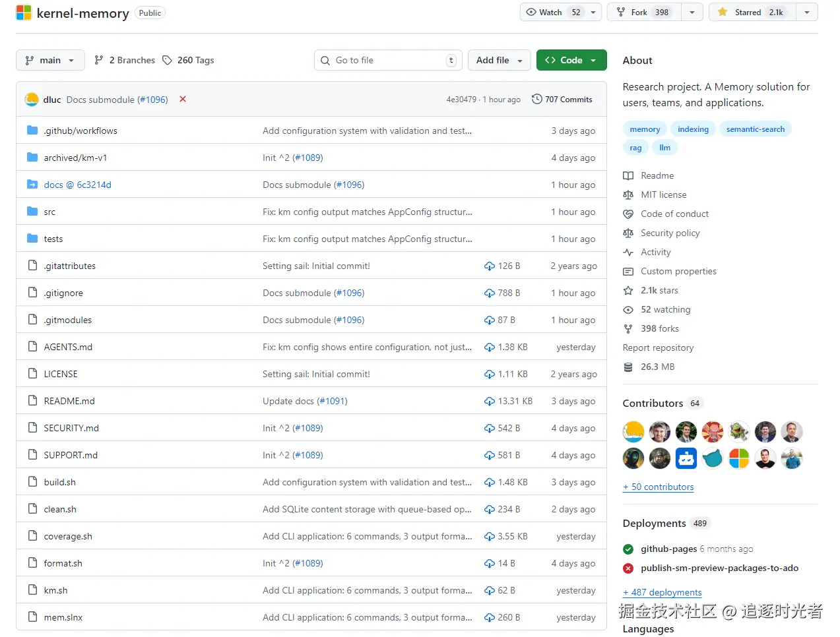Open the main branch selector
Screen dimensions: 840x637
click(50, 60)
